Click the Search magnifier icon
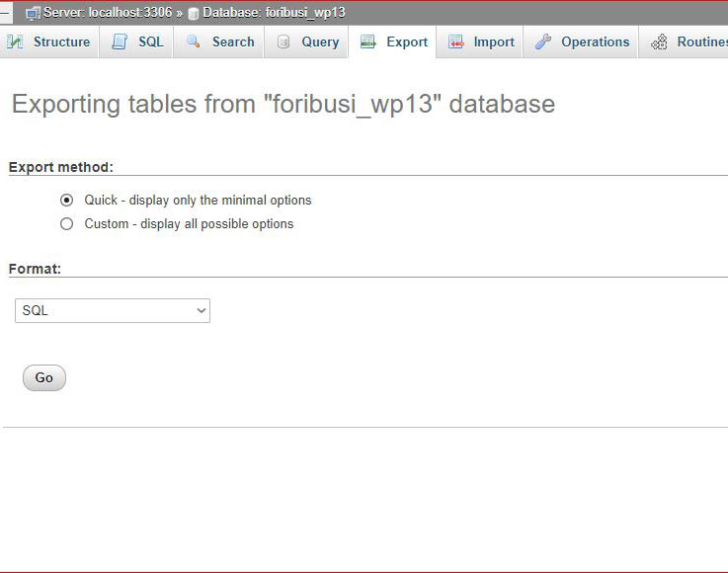 tap(194, 41)
